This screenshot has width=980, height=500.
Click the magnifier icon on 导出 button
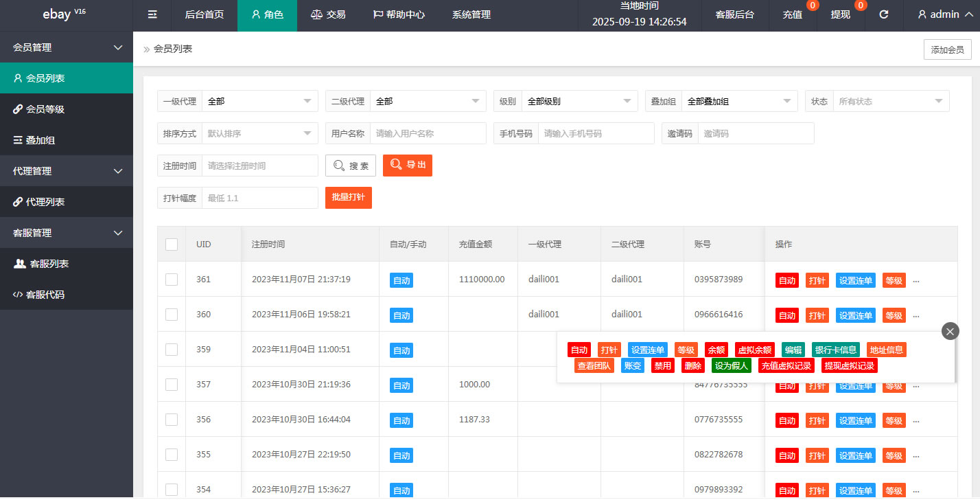point(396,165)
